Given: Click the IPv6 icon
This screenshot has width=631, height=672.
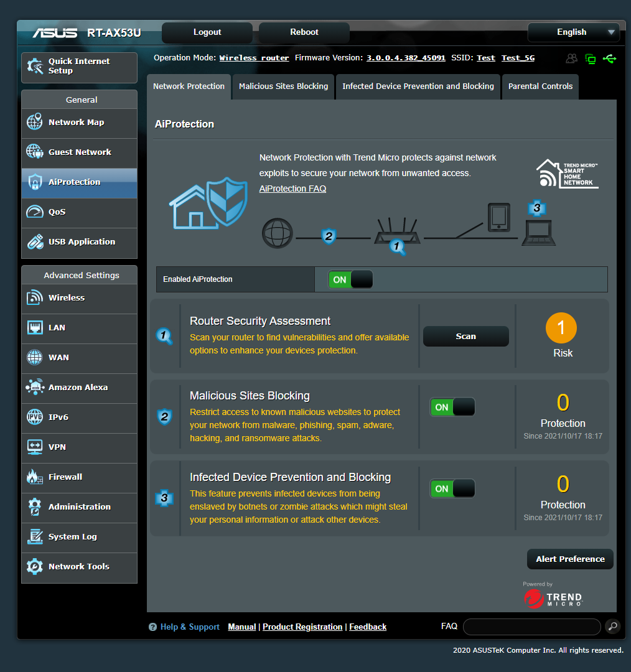Looking at the screenshot, I should coord(35,417).
